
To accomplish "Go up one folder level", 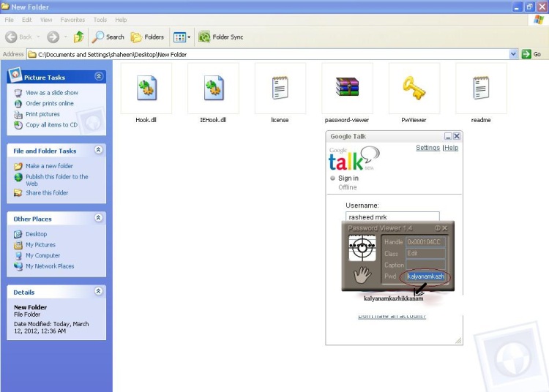I will (x=78, y=37).
